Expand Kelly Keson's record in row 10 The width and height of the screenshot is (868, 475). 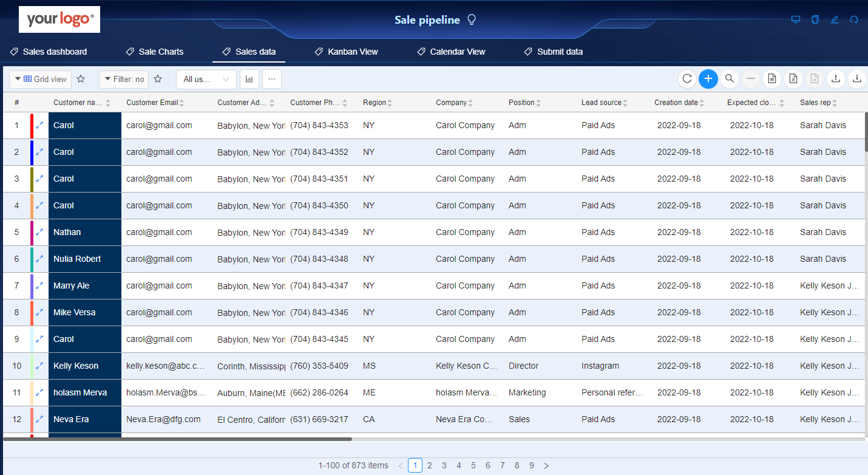point(39,366)
